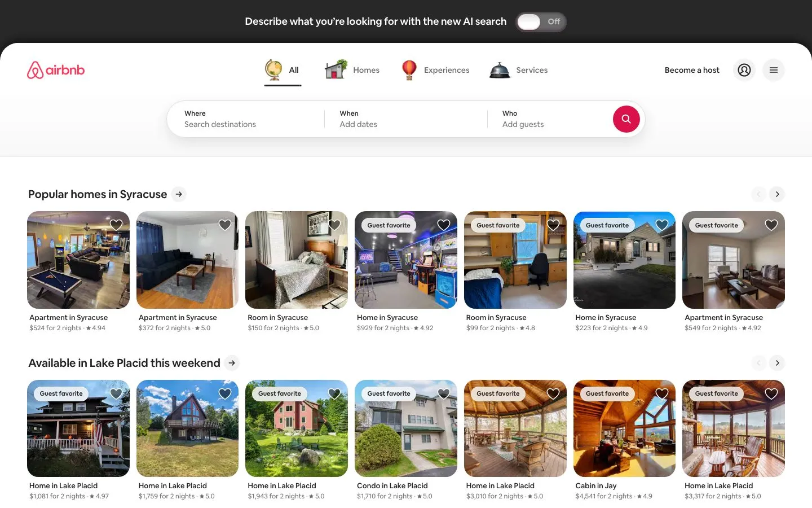Click the "$4,541 for 2 nights" price text
Viewport: 812px width, 508px height.
[604, 496]
